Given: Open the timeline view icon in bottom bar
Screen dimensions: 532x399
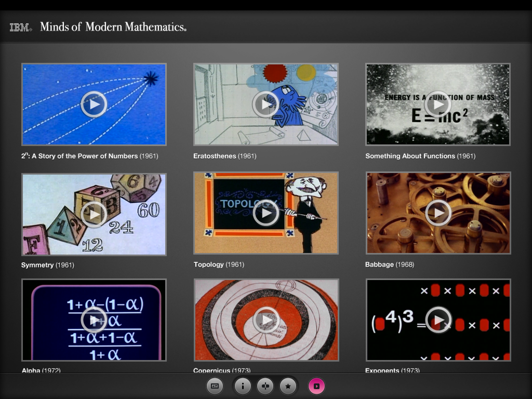Looking at the screenshot, I should click(x=215, y=386).
